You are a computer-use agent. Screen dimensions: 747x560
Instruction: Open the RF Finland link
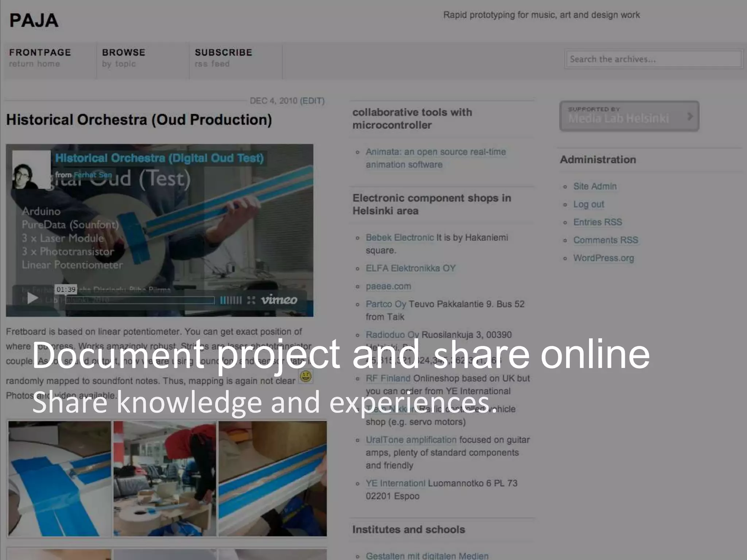[x=388, y=378]
